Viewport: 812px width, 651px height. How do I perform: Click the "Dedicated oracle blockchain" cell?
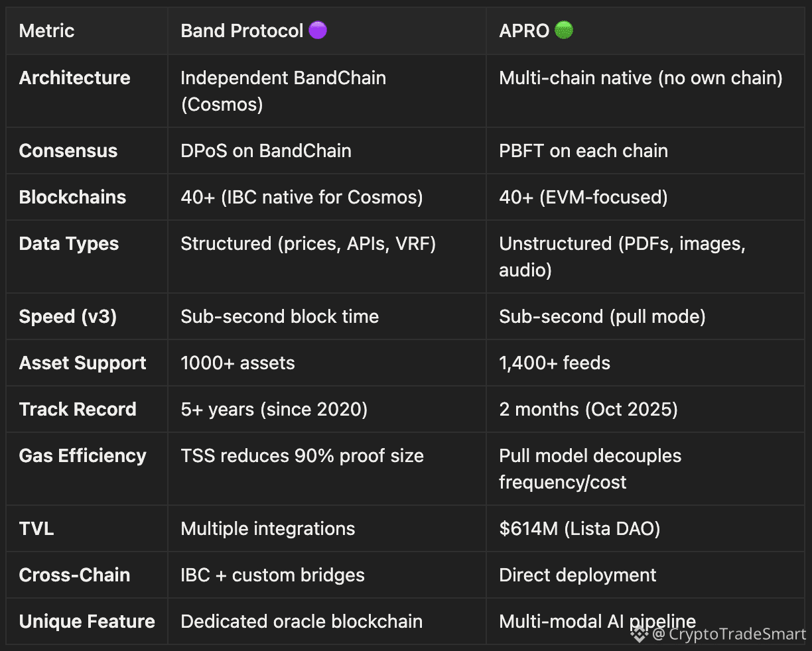(301, 621)
